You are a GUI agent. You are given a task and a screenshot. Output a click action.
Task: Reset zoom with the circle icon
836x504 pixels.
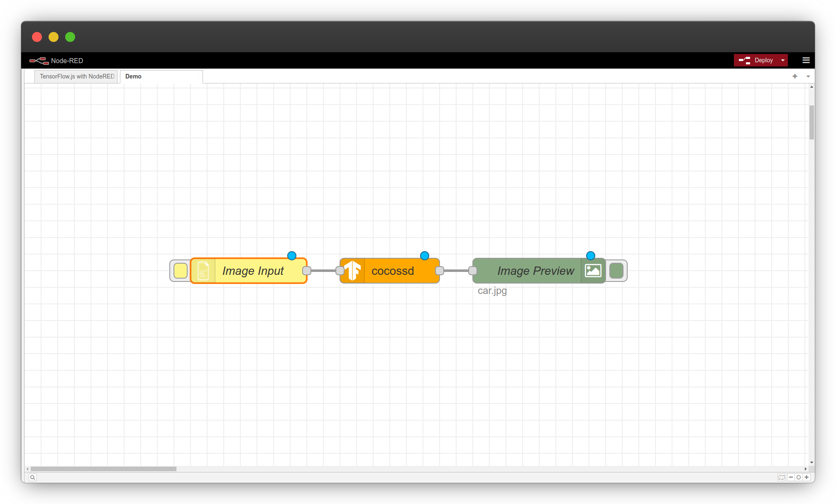(798, 477)
